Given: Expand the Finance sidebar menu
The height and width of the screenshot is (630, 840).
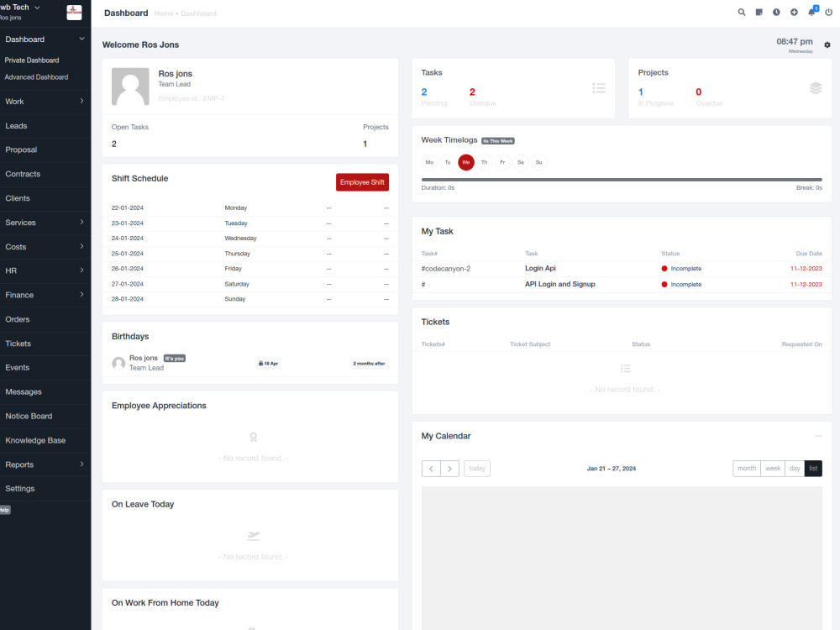Looking at the screenshot, I should [x=81, y=295].
